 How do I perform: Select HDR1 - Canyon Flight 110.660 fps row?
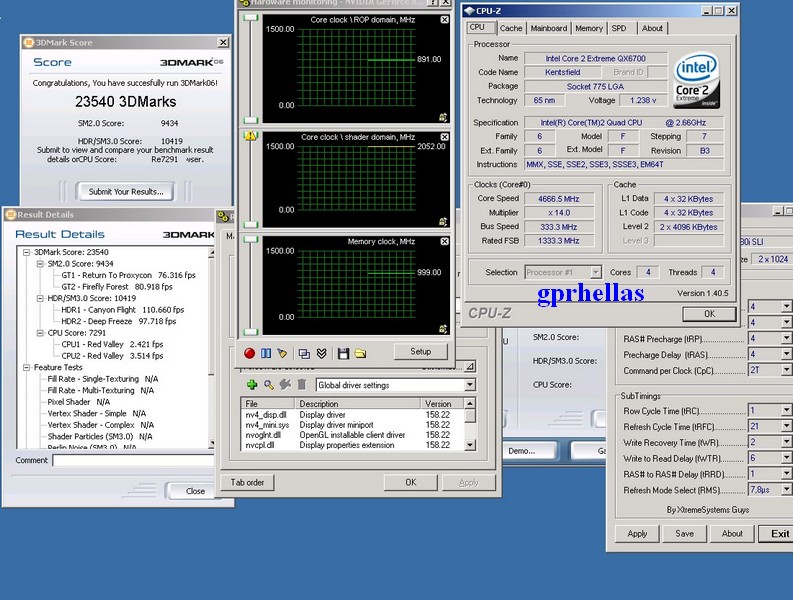122,310
